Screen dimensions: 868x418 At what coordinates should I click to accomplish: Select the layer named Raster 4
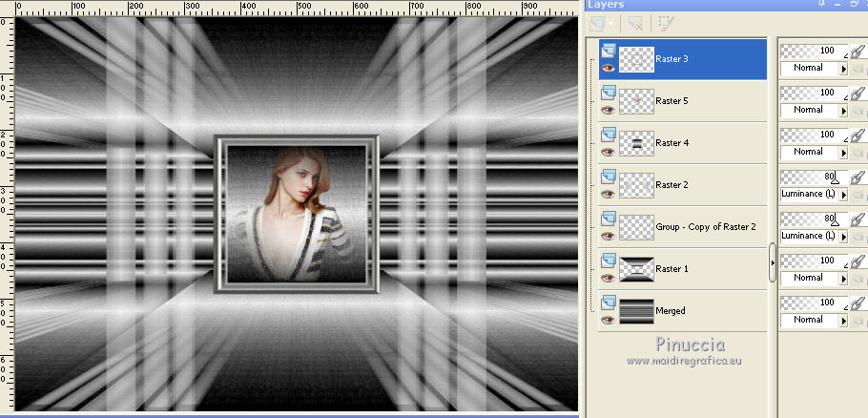click(672, 143)
